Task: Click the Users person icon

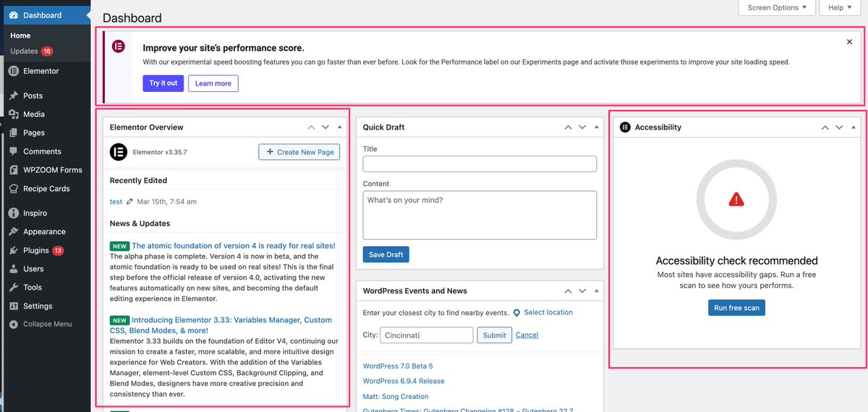Action: (x=14, y=269)
